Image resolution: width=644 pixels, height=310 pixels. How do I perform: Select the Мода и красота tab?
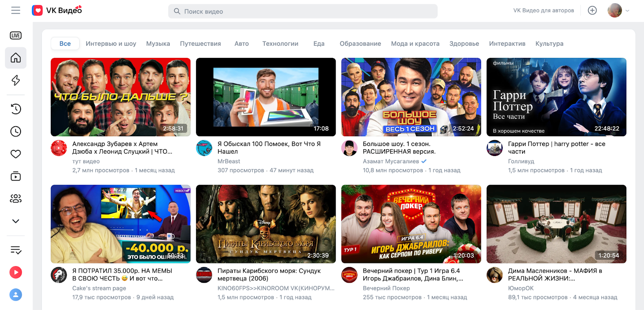pos(415,43)
